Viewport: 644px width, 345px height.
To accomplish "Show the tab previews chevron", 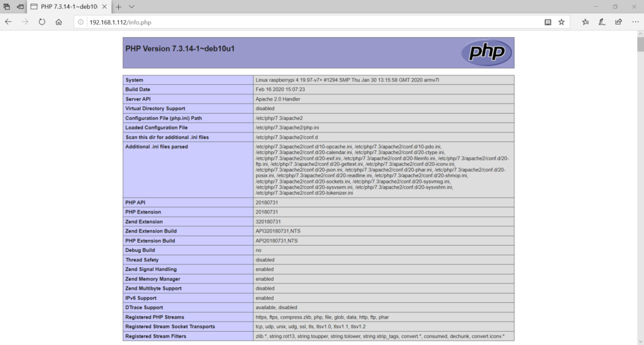I will (131, 6).
